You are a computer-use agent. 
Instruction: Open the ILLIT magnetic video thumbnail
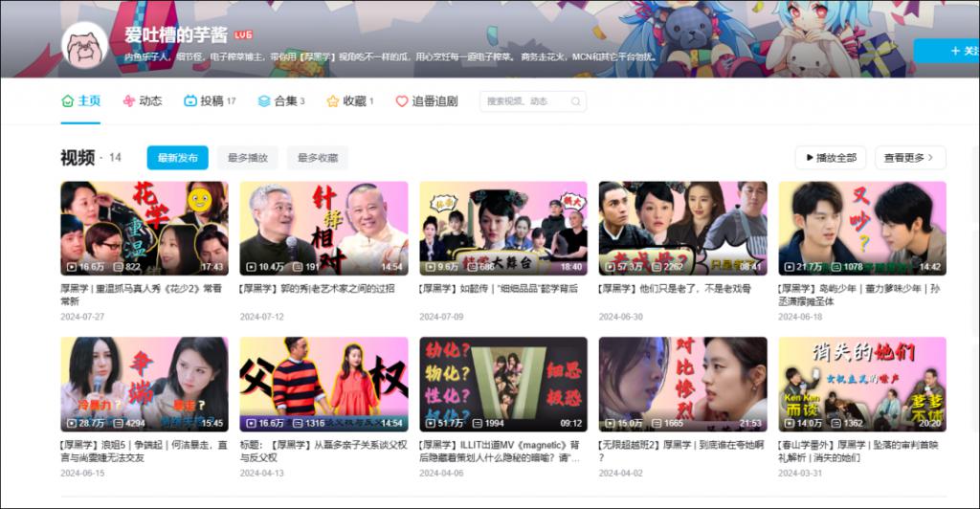point(503,384)
